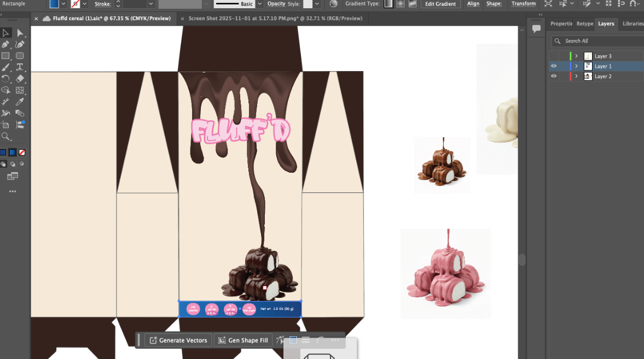This screenshot has width=644, height=359.
Task: Choose Radial gradient type
Action: click(x=401, y=4)
